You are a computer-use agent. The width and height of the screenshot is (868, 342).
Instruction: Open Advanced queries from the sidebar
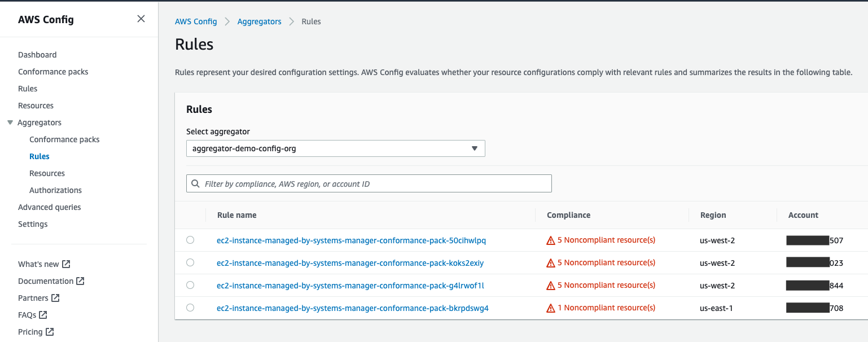click(50, 207)
